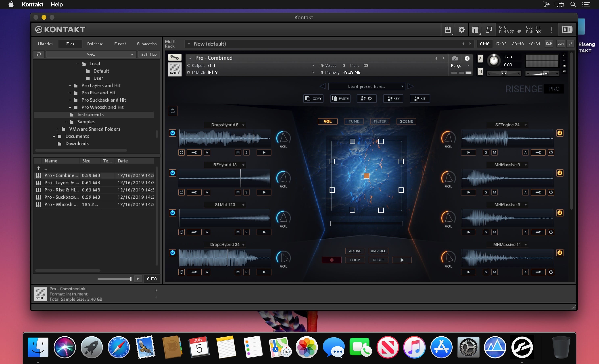Open the browser View dropdown
599x364 pixels.
point(91,54)
